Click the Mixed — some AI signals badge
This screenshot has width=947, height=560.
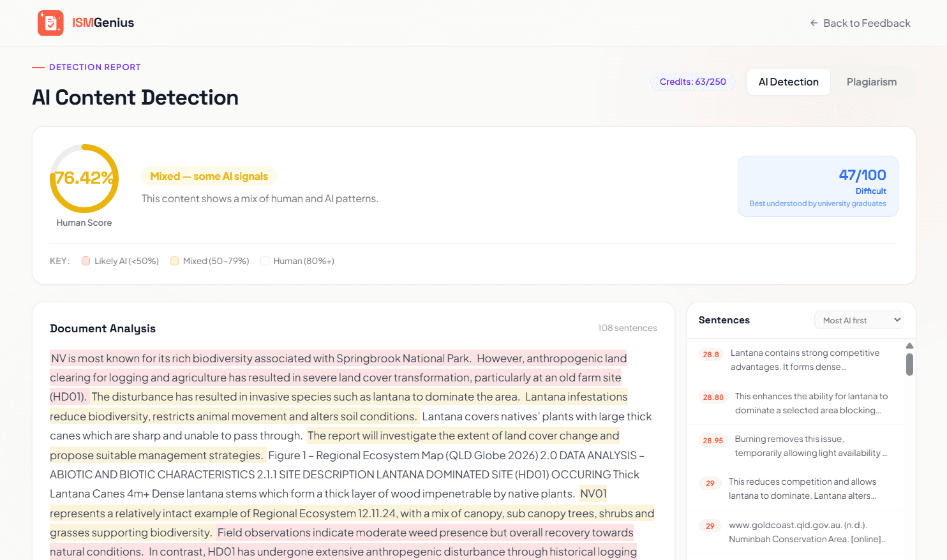click(x=209, y=175)
